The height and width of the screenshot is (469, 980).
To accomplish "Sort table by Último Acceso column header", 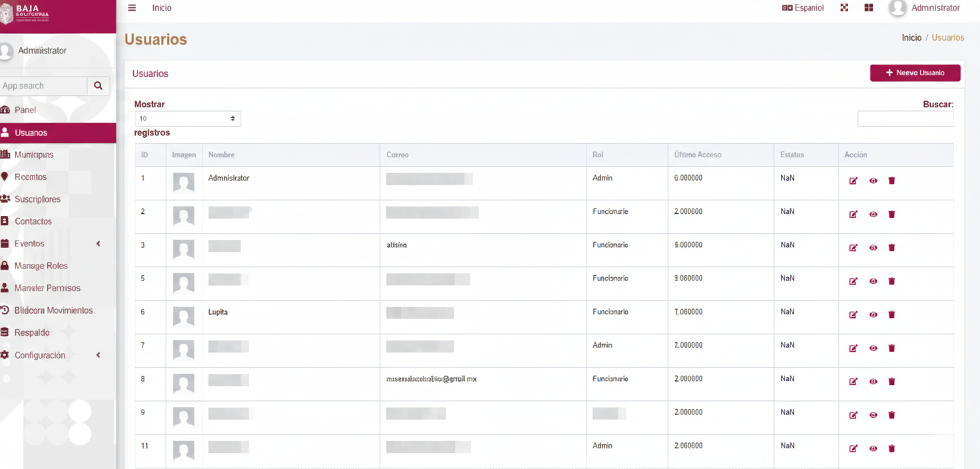I will 698,155.
